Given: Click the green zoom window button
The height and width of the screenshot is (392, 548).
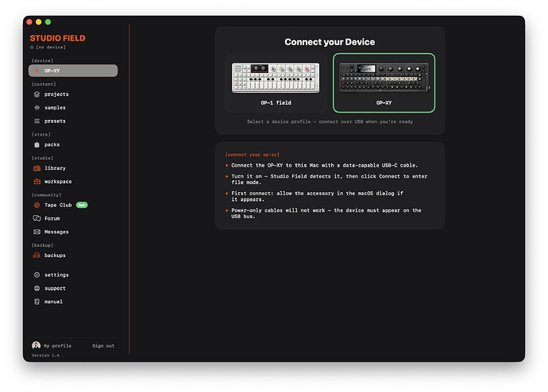Looking at the screenshot, I should [x=48, y=22].
